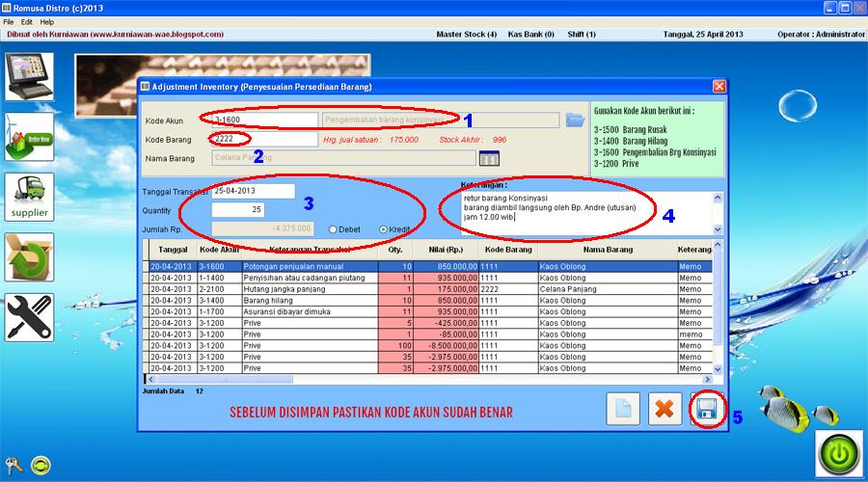Open the item lookup table icon
Image resolution: width=868 pixels, height=482 pixels.
point(489,158)
